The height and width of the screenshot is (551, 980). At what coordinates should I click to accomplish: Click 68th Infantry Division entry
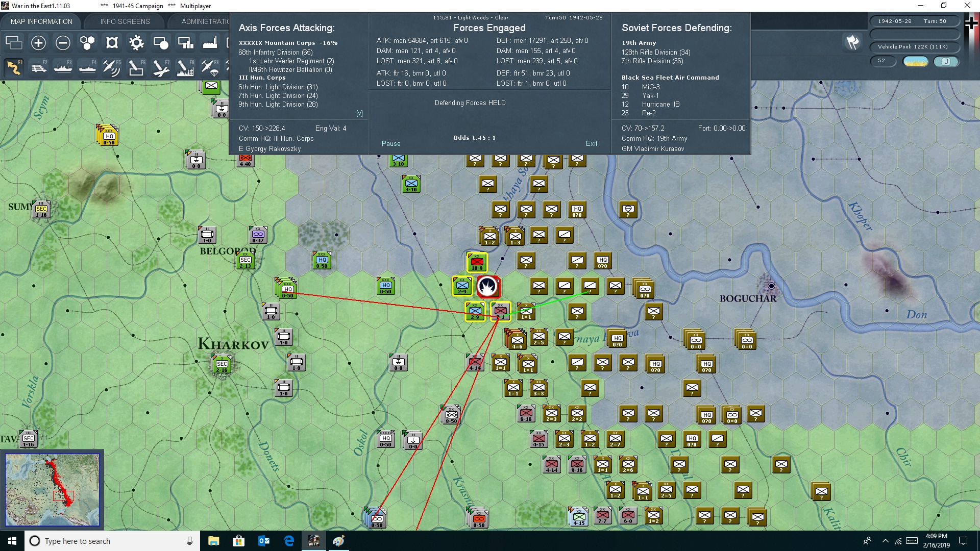click(x=276, y=53)
